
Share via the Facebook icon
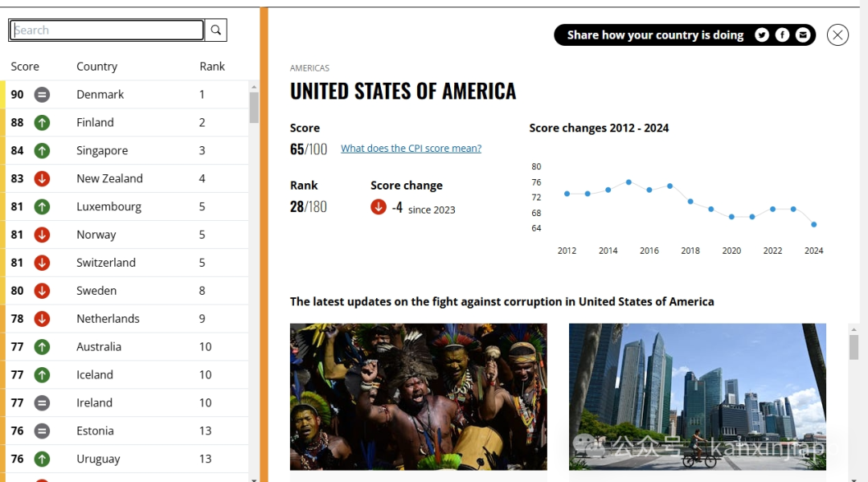point(782,35)
